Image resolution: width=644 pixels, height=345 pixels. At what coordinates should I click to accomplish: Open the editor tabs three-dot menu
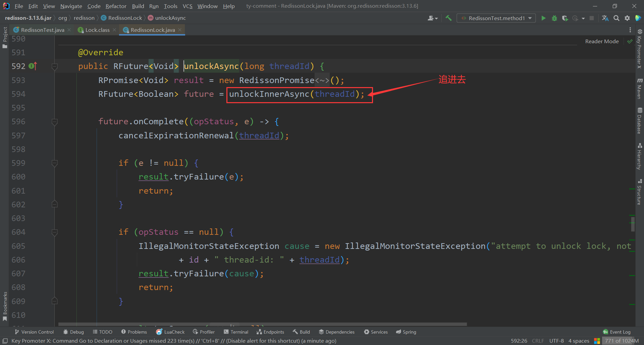coord(630,30)
